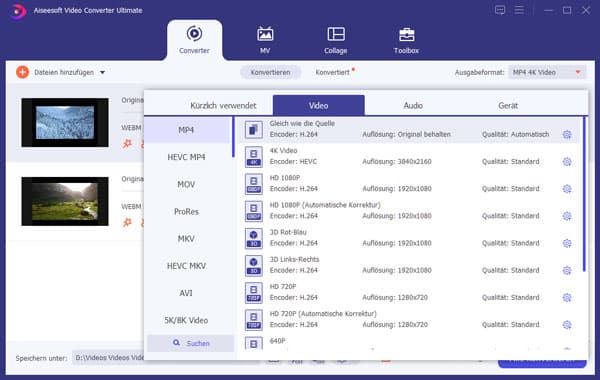Open the MV tab icon
Viewport: 600px width, 380px height.
click(x=265, y=34)
